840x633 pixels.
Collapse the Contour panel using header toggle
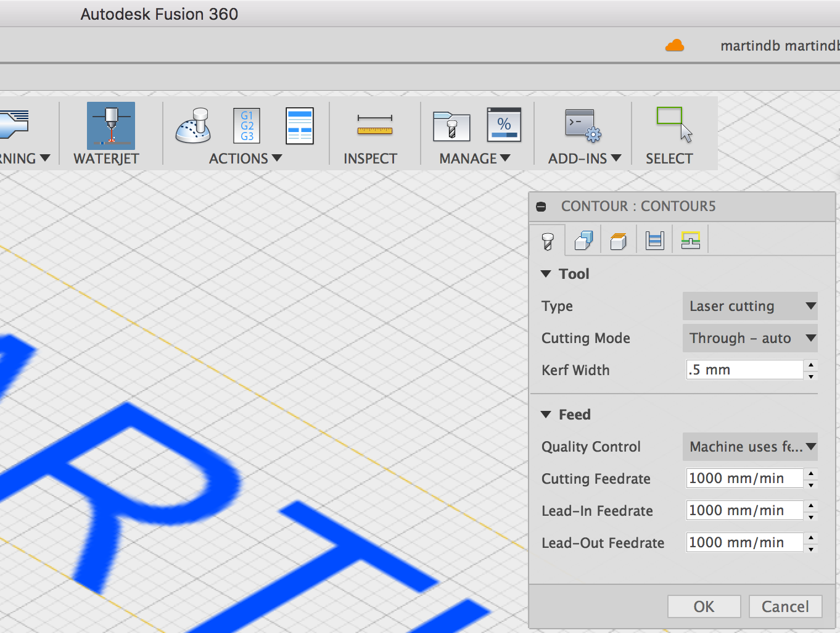541,207
